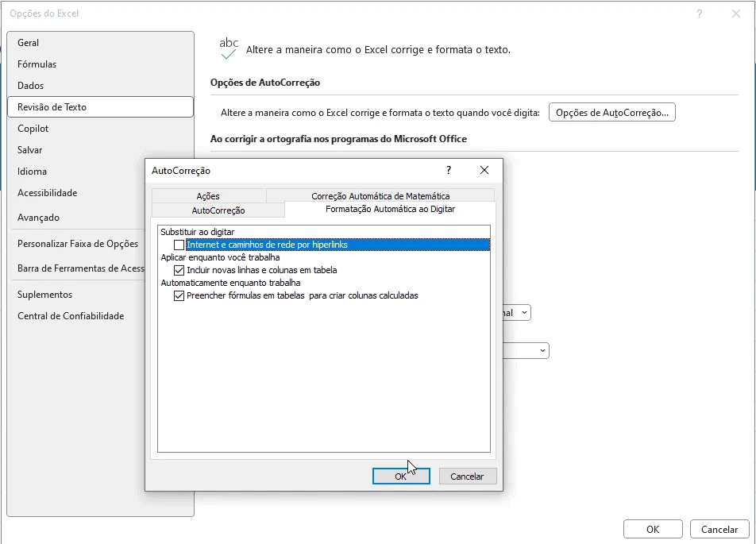Open the Correção Automática de Matemática tab
Viewport: 756px width, 544px height.
click(380, 196)
